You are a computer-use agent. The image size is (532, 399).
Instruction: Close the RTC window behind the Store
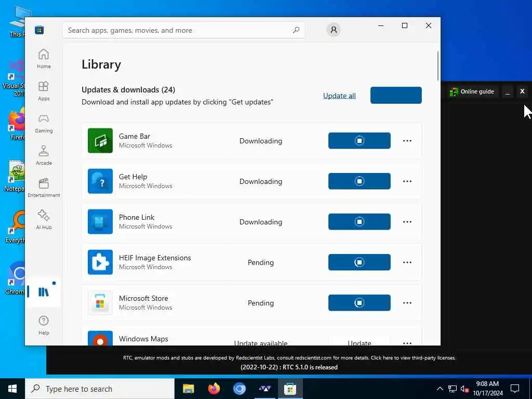tap(522, 91)
